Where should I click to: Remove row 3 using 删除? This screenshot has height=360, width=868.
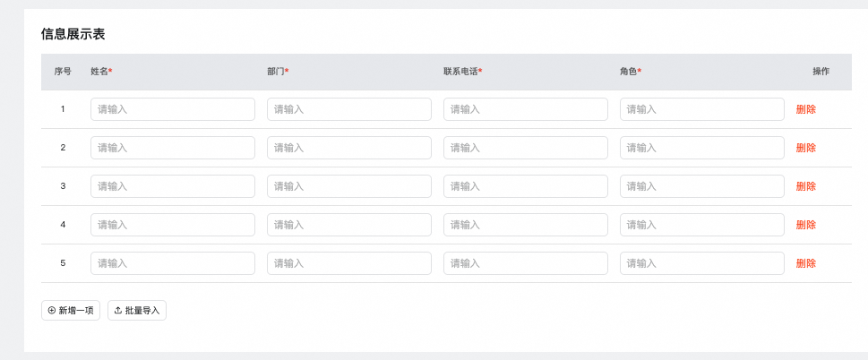(805, 186)
